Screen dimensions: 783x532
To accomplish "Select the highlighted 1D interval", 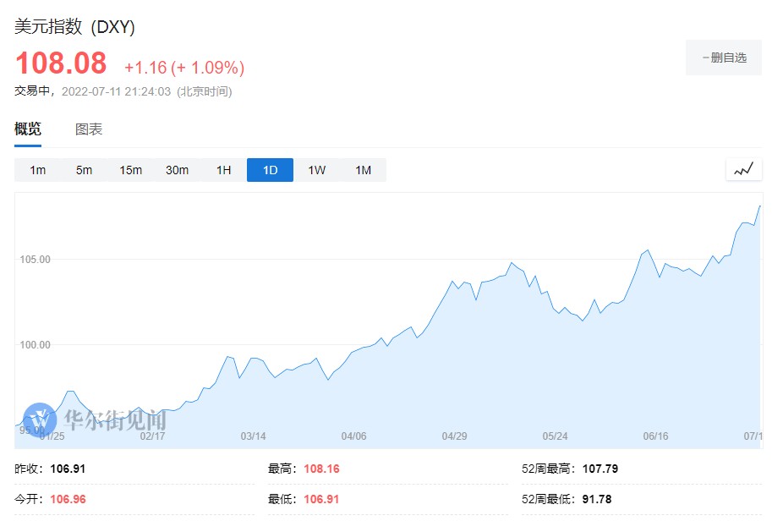I will (x=270, y=170).
